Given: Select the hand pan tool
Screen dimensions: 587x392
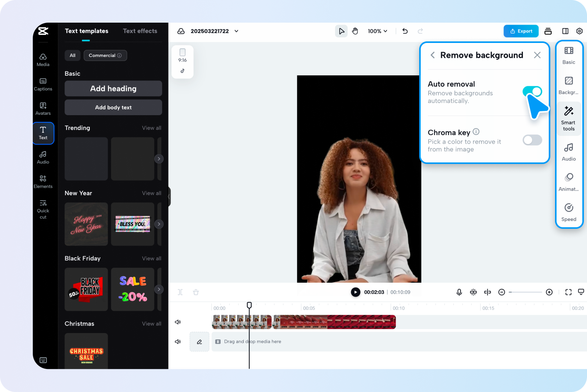Looking at the screenshot, I should [x=355, y=31].
